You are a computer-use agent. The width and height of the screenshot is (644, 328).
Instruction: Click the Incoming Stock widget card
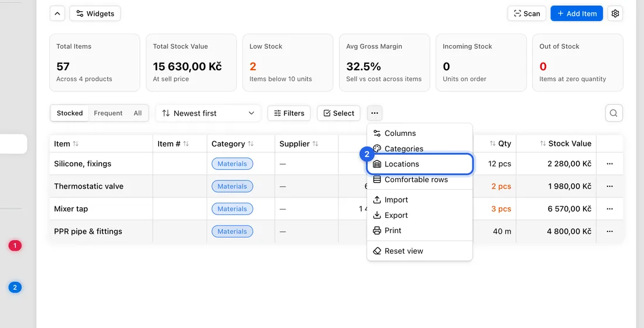481,63
